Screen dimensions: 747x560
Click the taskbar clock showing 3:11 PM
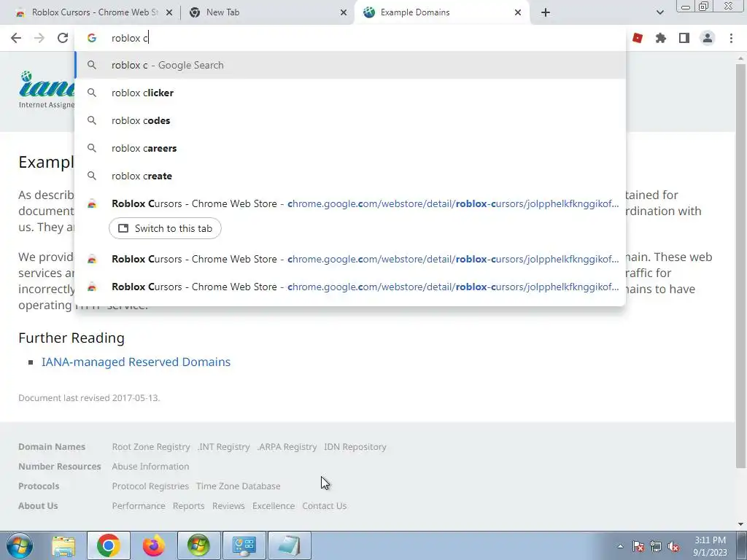pyautogui.click(x=710, y=546)
